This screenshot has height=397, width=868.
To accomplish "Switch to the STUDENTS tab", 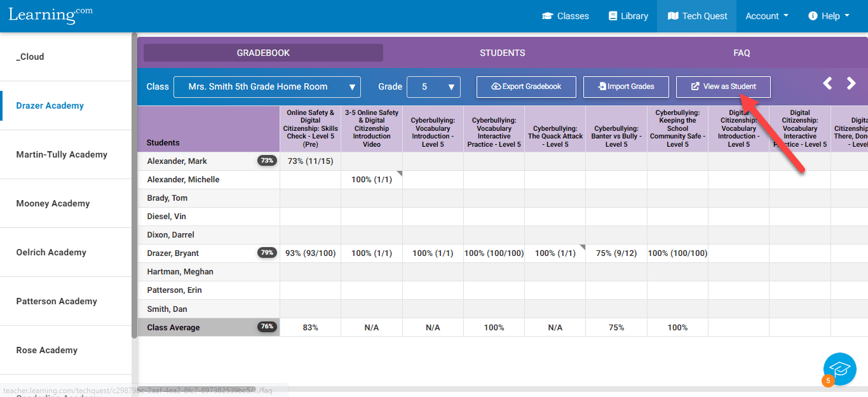I will 502,53.
